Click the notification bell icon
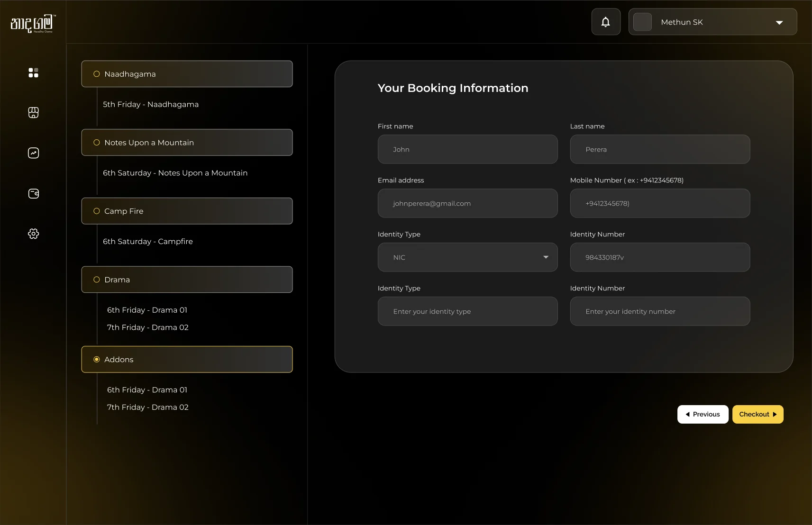Image resolution: width=812 pixels, height=525 pixels. click(x=606, y=22)
